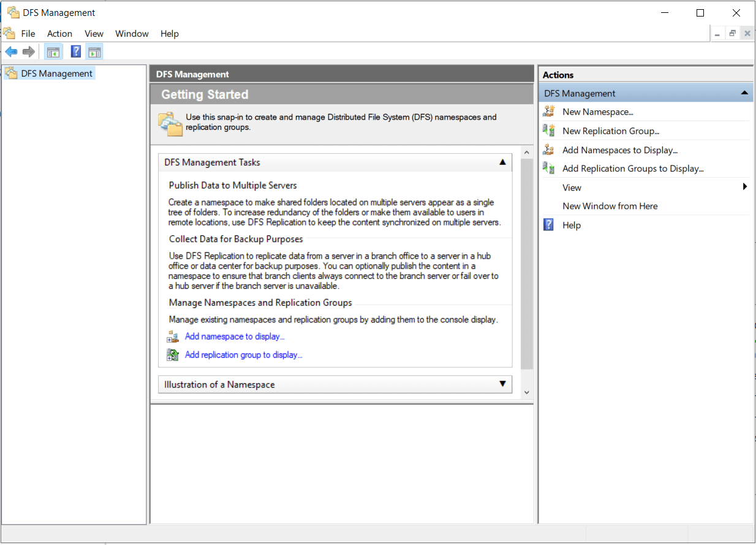Viewport: 756px width, 545px height.
Task: Choose New Window from Here action
Action: 610,206
